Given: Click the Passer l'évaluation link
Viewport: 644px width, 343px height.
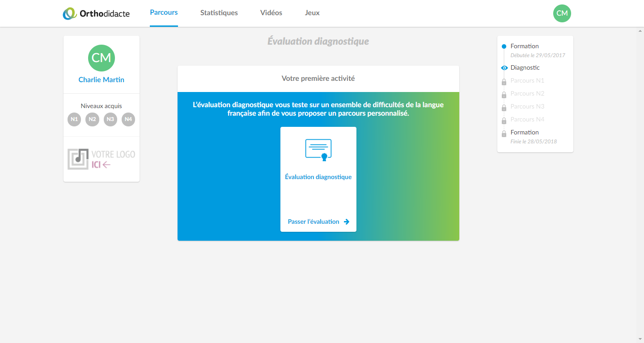Looking at the screenshot, I should [x=314, y=222].
